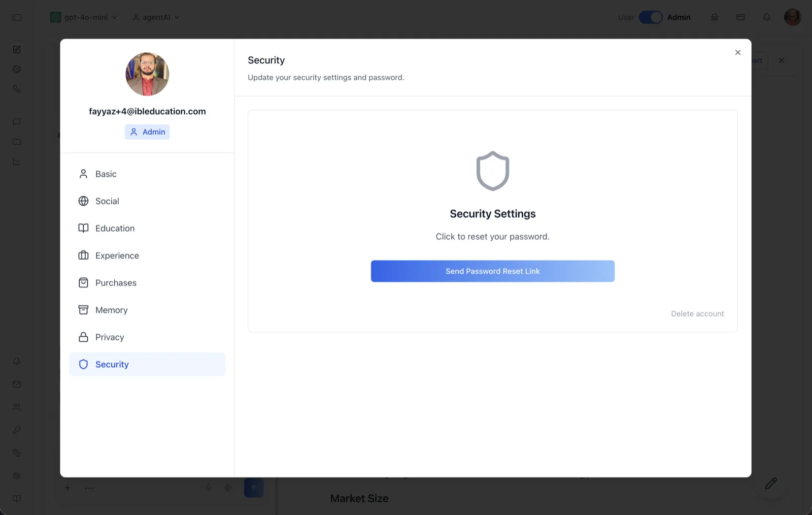Open the gpt-4o-mini model dropdown
The image size is (812, 515).
[84, 17]
